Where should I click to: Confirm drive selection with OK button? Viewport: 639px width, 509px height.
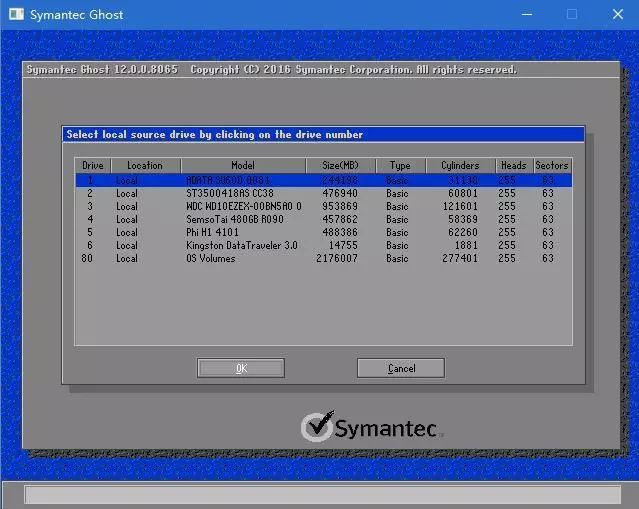[x=241, y=368]
